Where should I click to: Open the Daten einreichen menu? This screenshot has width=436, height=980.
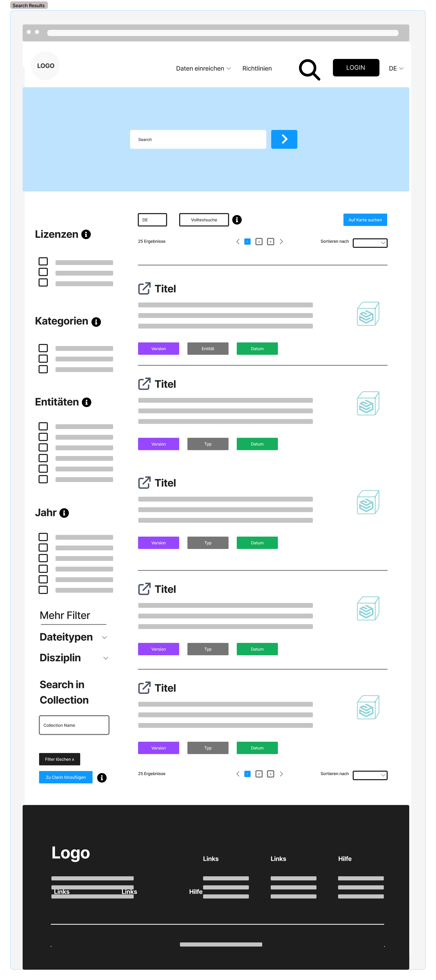pyautogui.click(x=203, y=68)
